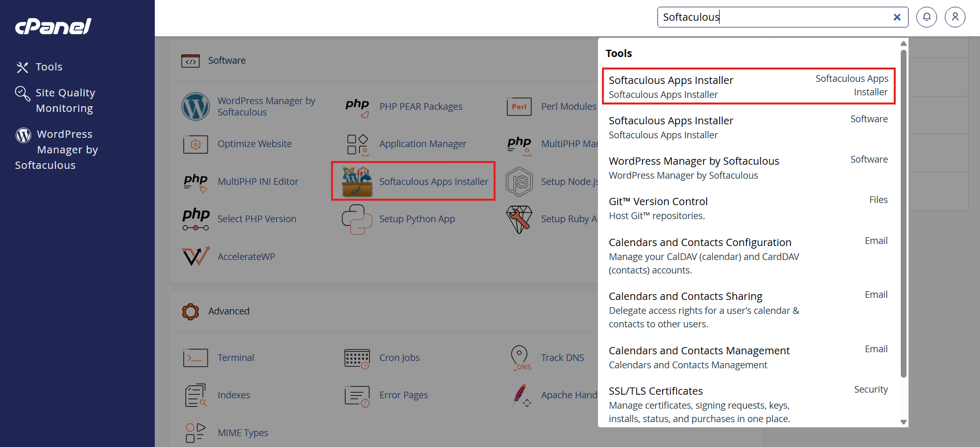Viewport: 980px width, 447px height.
Task: Click the Cron Jobs keyboard icon
Action: (x=357, y=358)
